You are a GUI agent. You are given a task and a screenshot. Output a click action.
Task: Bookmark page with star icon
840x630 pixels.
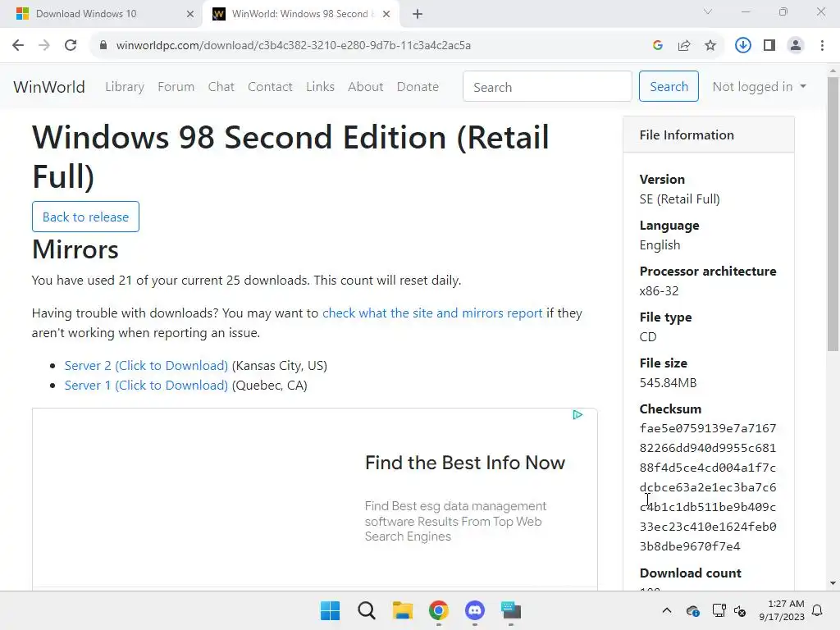[710, 45]
